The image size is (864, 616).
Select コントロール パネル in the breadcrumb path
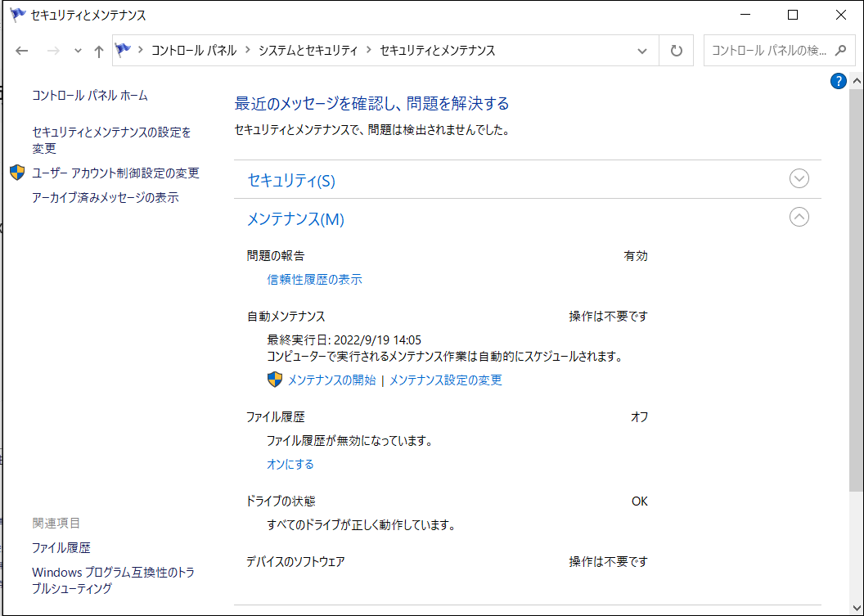tap(193, 51)
